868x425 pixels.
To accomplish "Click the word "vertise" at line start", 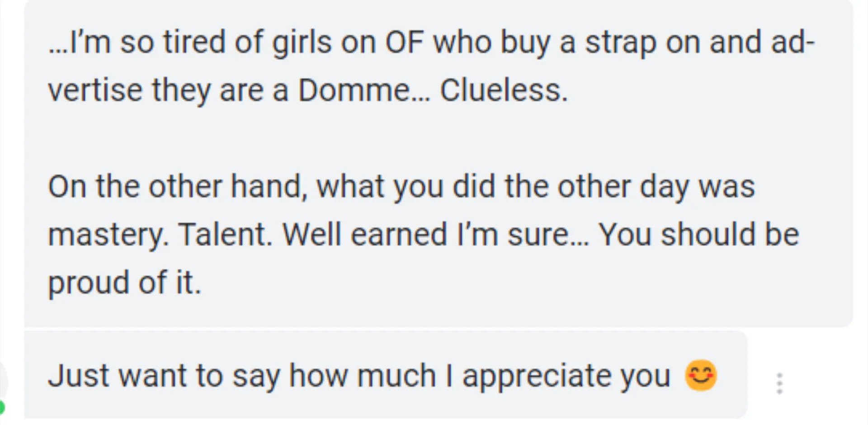I will tap(94, 90).
